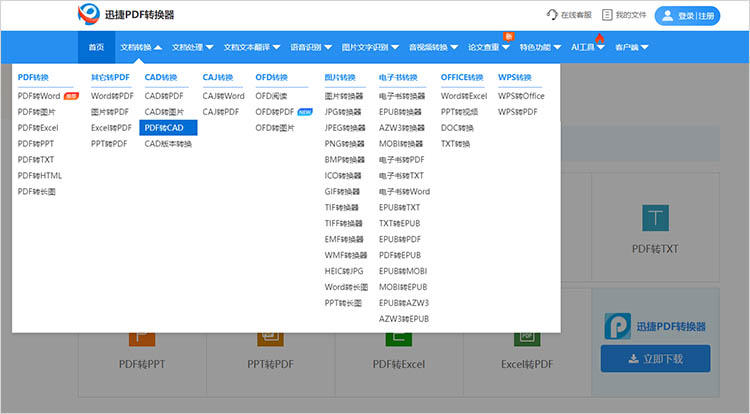Select 图片转PDF in the menu

click(x=110, y=112)
